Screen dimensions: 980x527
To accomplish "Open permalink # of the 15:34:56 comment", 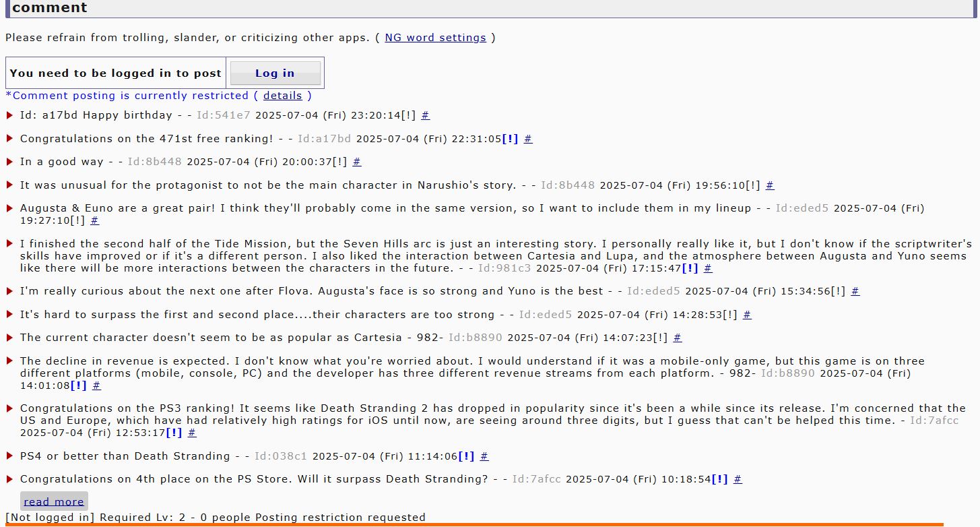I will (855, 291).
